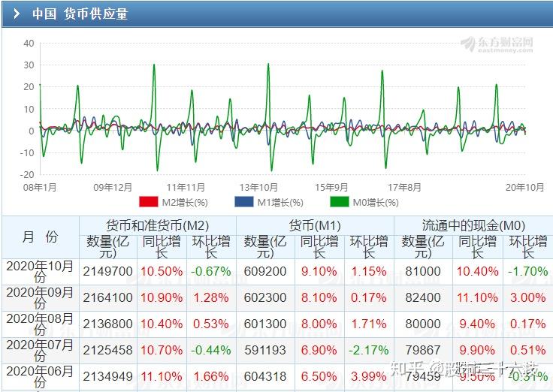This screenshot has width=553, height=392.
Task: Click the M1 quantity cell 609200
Action: 265,271
